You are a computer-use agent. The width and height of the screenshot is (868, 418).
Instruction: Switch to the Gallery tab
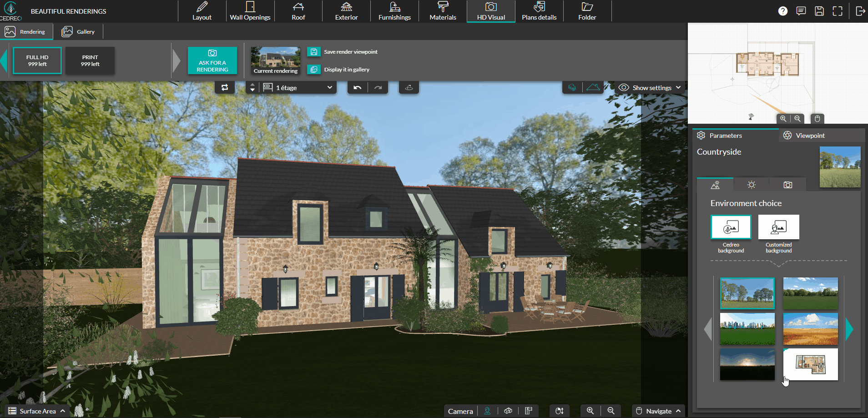pos(78,31)
